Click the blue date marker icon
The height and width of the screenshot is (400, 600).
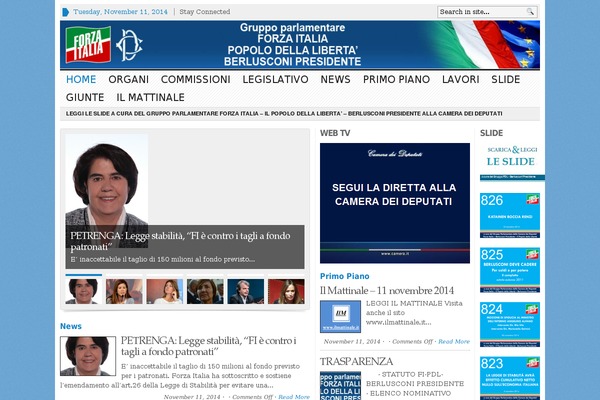click(x=65, y=12)
